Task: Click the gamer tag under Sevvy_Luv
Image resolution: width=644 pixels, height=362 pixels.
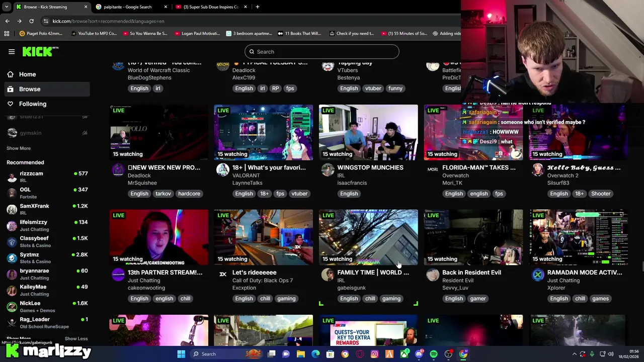Action: point(478,299)
